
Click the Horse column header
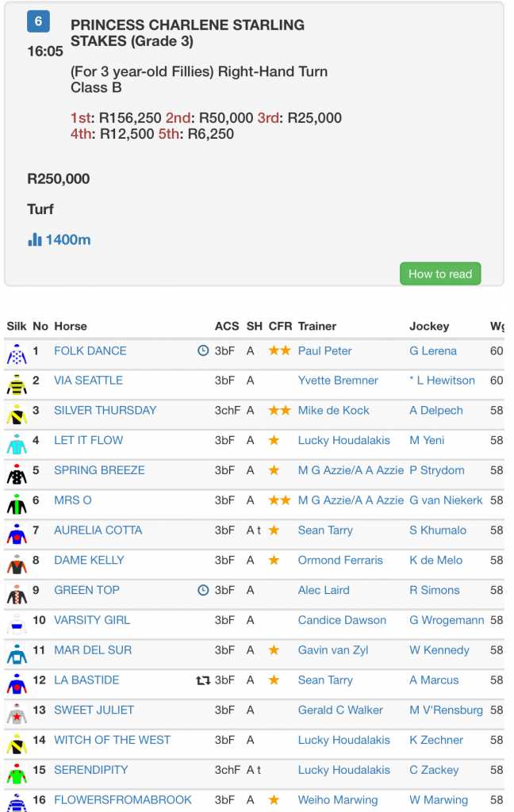71,326
